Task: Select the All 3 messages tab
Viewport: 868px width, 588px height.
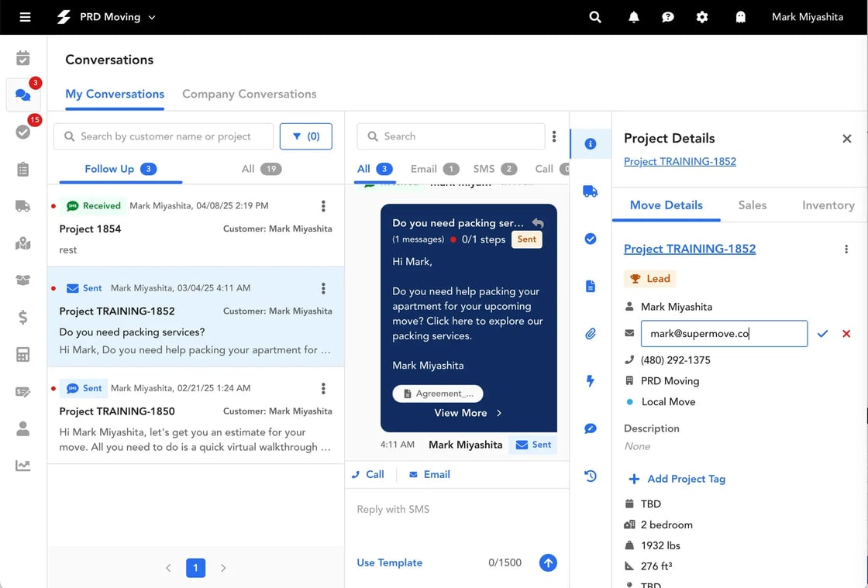Action: (375, 169)
